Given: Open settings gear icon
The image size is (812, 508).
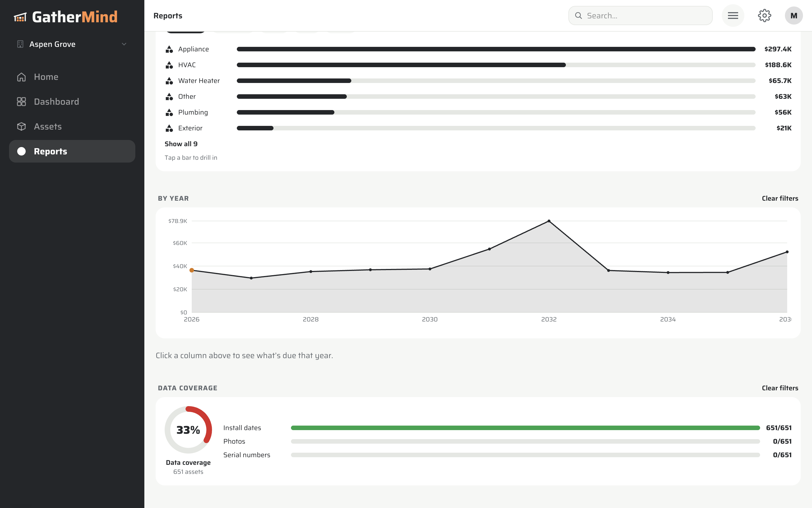Looking at the screenshot, I should (x=764, y=16).
